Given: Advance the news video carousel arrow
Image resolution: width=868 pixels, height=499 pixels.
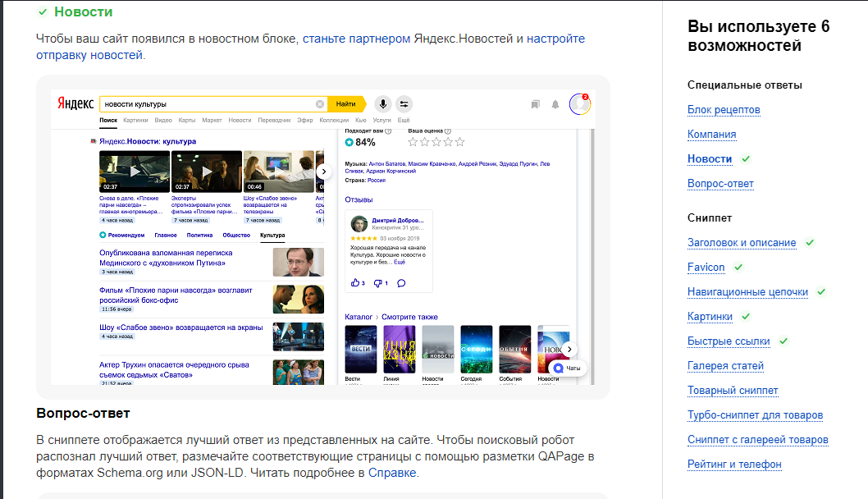Looking at the screenshot, I should 324,172.
